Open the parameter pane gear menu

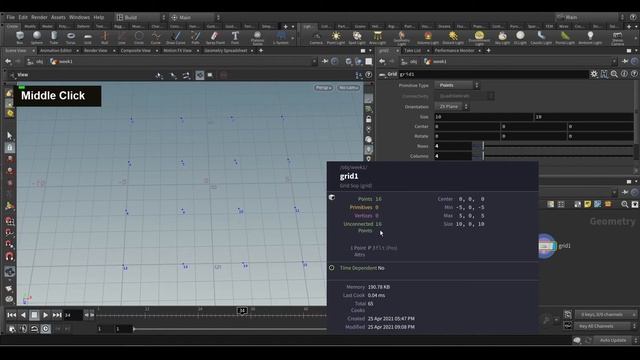coord(594,74)
